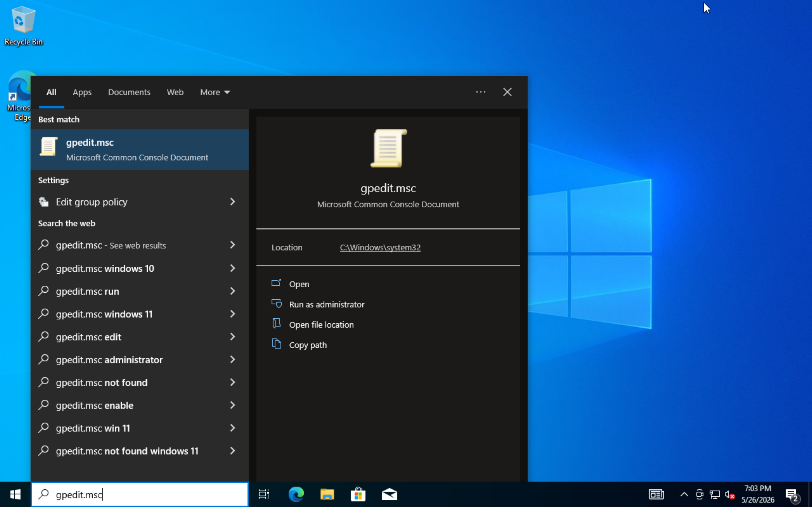
Task: Open the network status tray icon
Action: [715, 494]
